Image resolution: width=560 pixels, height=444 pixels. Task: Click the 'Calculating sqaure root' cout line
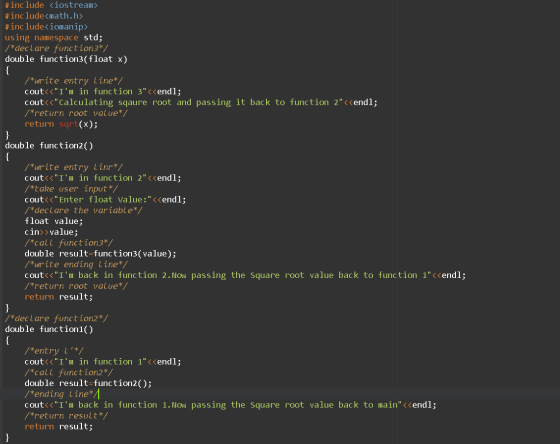pos(201,102)
